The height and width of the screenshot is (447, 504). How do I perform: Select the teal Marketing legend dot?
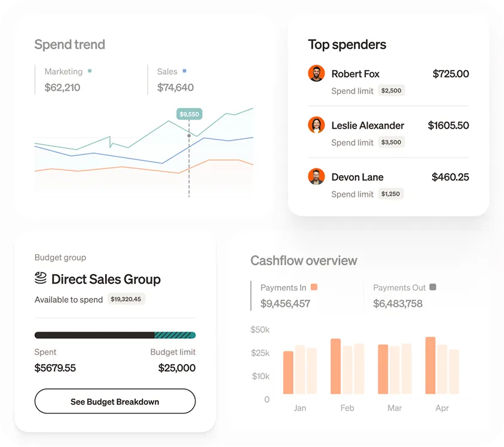tap(90, 71)
